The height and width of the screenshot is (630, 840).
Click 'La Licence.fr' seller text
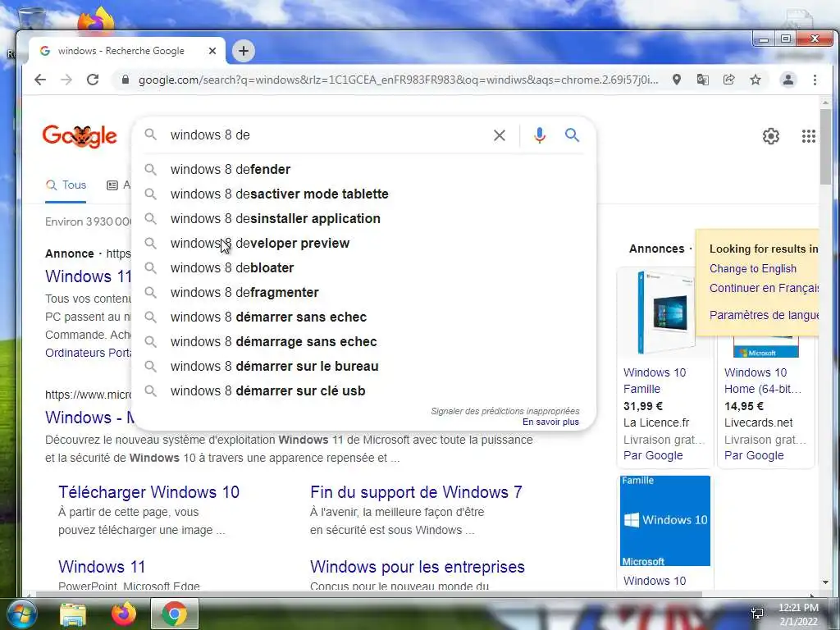(x=656, y=422)
